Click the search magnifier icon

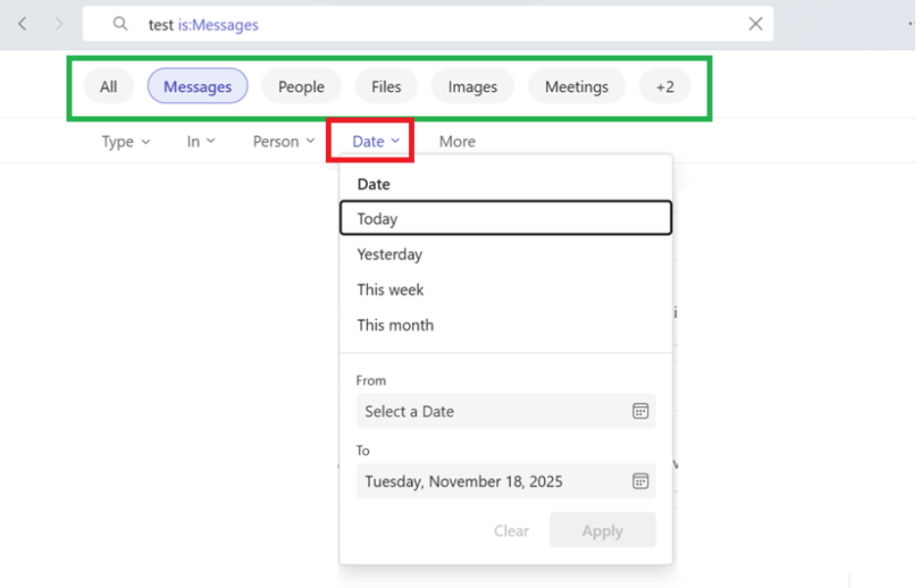[120, 23]
